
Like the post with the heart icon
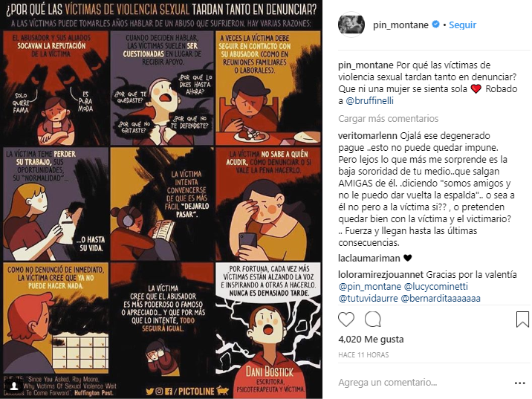coord(346,319)
